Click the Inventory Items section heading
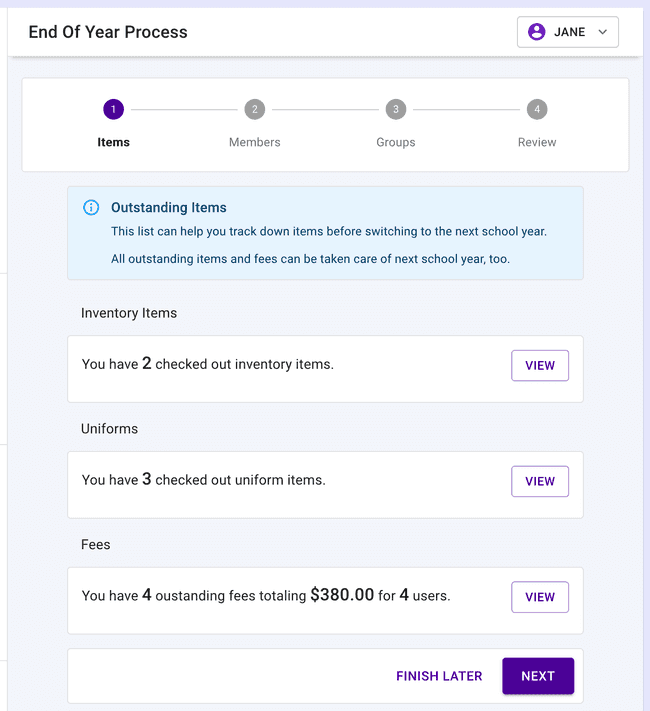The image size is (650, 711). 129,313
